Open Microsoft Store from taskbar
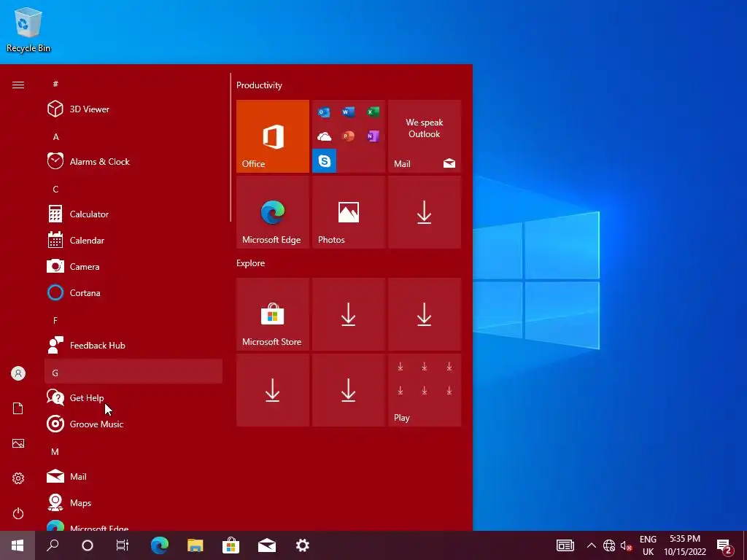This screenshot has width=747, height=560. click(231, 545)
